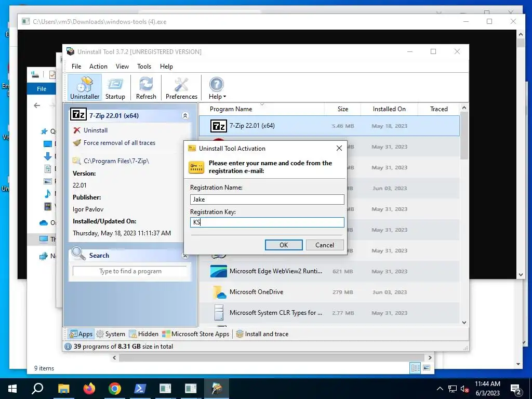Close the Uninstall Tool Activation dialog
This screenshot has height=399, width=532.
point(339,148)
